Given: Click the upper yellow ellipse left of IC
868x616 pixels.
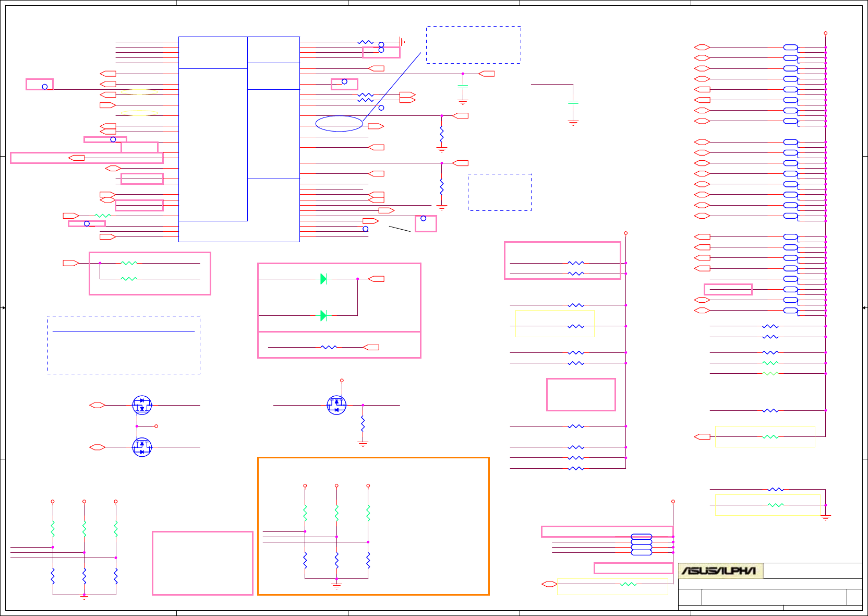Looking at the screenshot, I should pos(139,92).
